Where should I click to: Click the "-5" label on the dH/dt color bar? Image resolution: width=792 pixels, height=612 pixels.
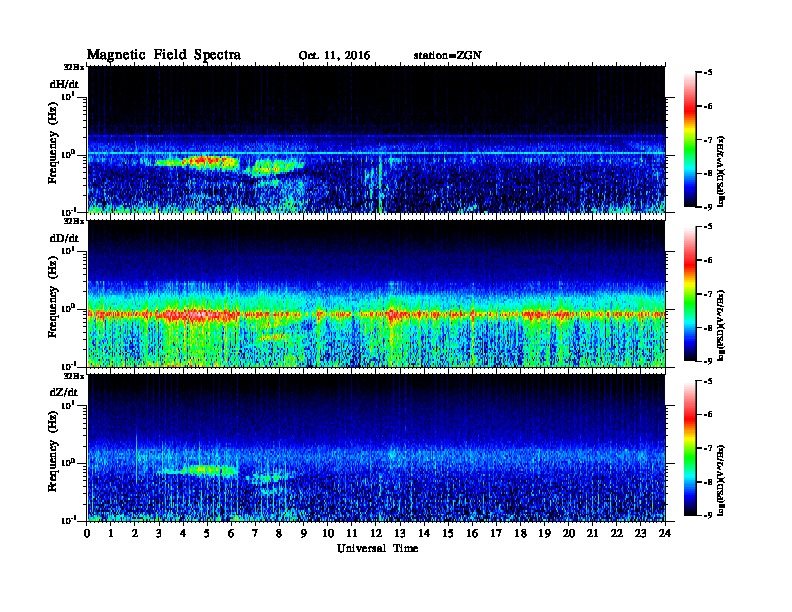[x=708, y=73]
